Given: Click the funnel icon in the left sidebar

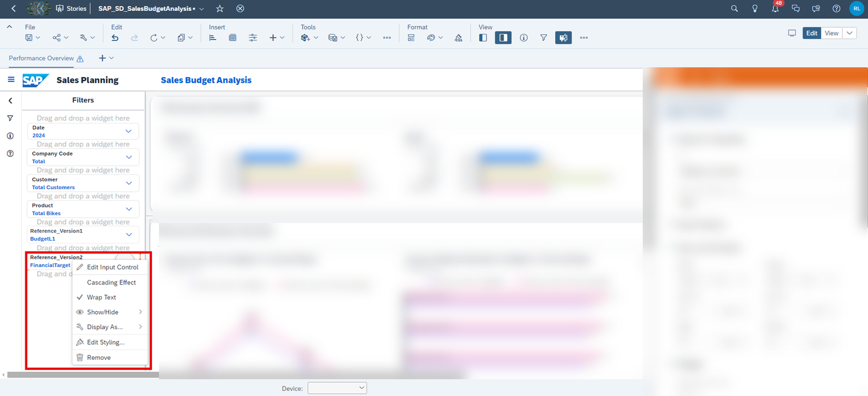Looking at the screenshot, I should coord(10,118).
